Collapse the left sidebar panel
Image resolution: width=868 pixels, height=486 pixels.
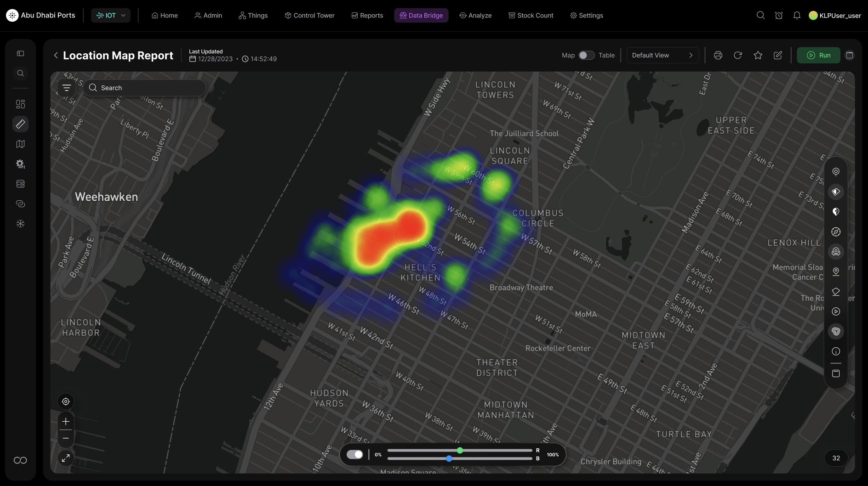[x=20, y=53]
